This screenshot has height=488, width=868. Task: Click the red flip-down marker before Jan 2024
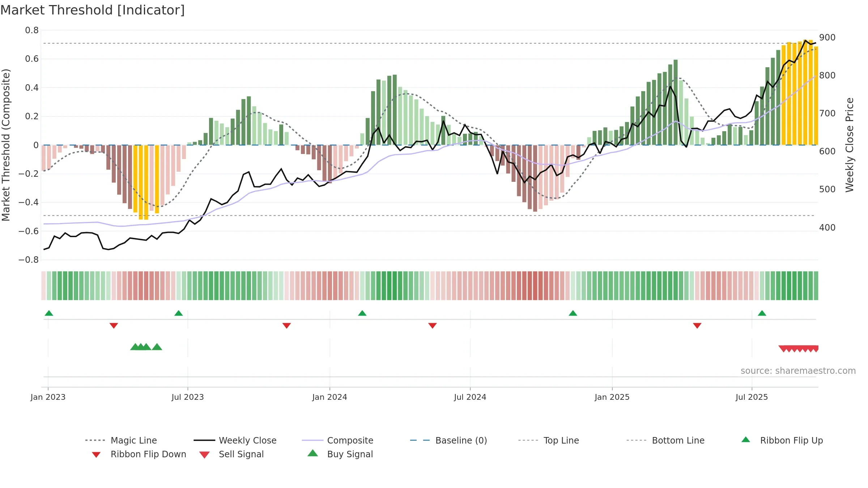(287, 326)
